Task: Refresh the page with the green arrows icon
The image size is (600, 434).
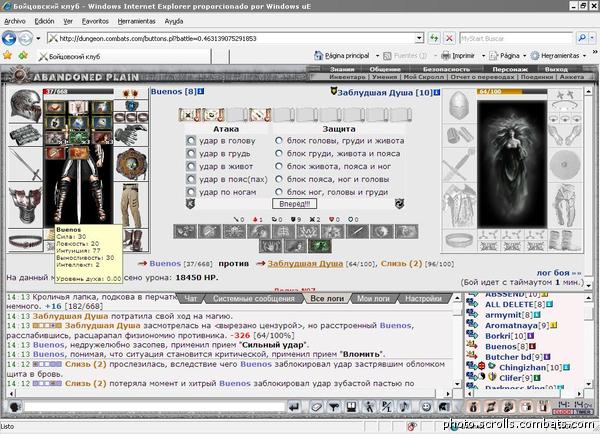Action: tap(434, 38)
